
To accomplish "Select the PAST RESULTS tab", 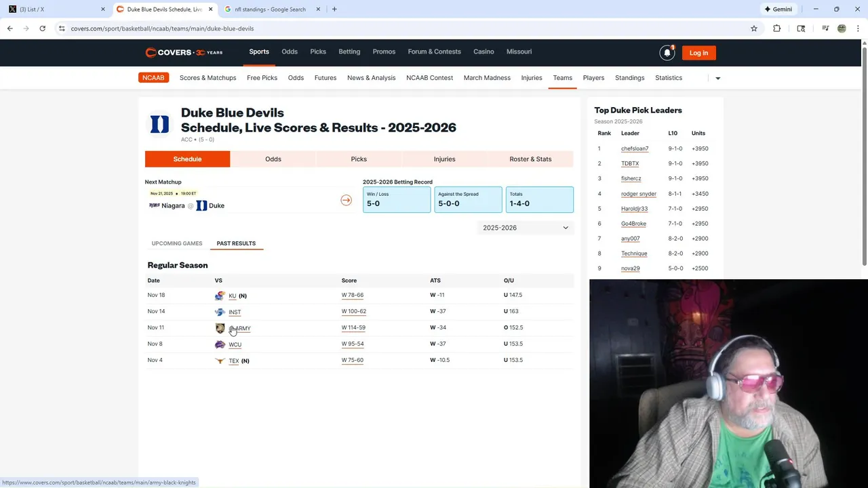I will pyautogui.click(x=236, y=243).
